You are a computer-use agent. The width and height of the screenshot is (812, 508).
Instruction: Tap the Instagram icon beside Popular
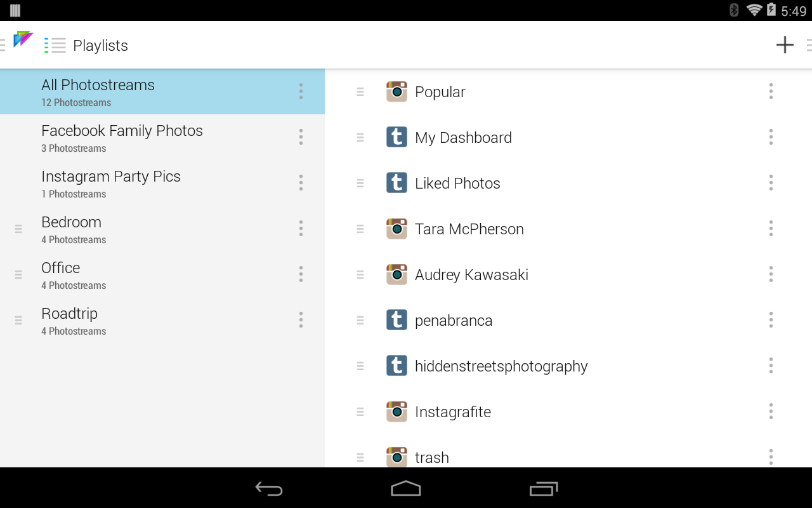click(x=396, y=91)
